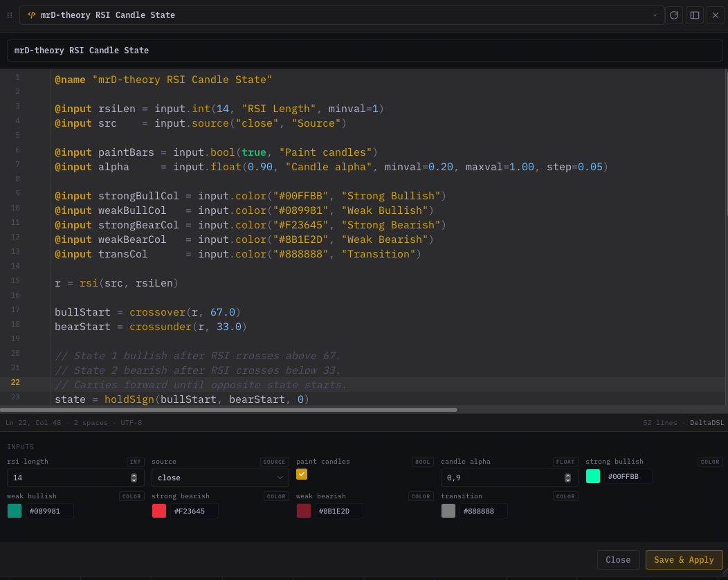Click the BOOL type badge for paint candles

[423, 462]
